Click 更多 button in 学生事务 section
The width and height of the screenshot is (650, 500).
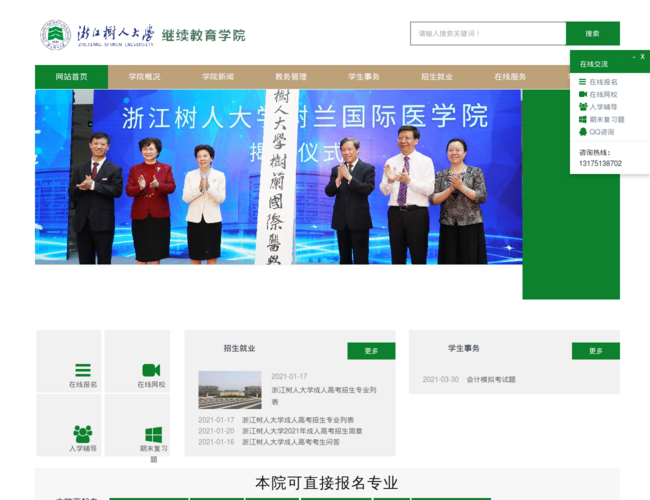[596, 351]
